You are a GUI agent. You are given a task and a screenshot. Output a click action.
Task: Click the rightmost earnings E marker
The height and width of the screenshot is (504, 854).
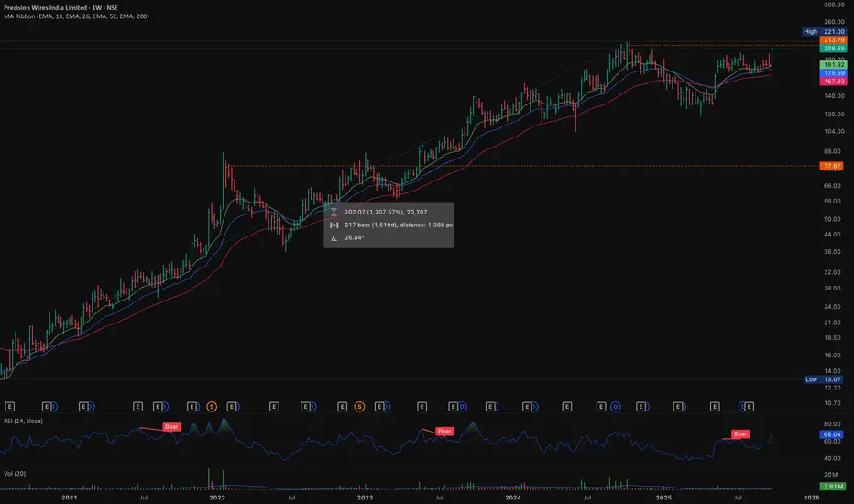click(749, 405)
